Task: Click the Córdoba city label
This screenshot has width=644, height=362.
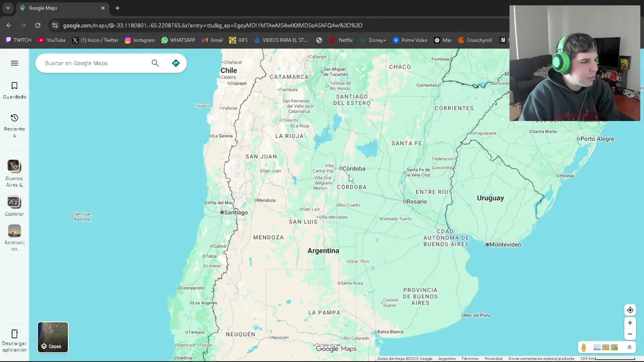Action: [x=354, y=168]
